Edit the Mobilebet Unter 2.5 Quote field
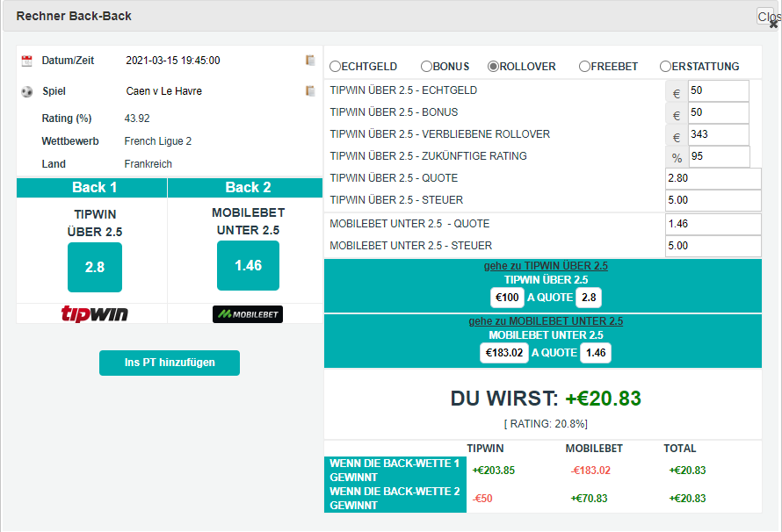782x532 pixels. [713, 224]
